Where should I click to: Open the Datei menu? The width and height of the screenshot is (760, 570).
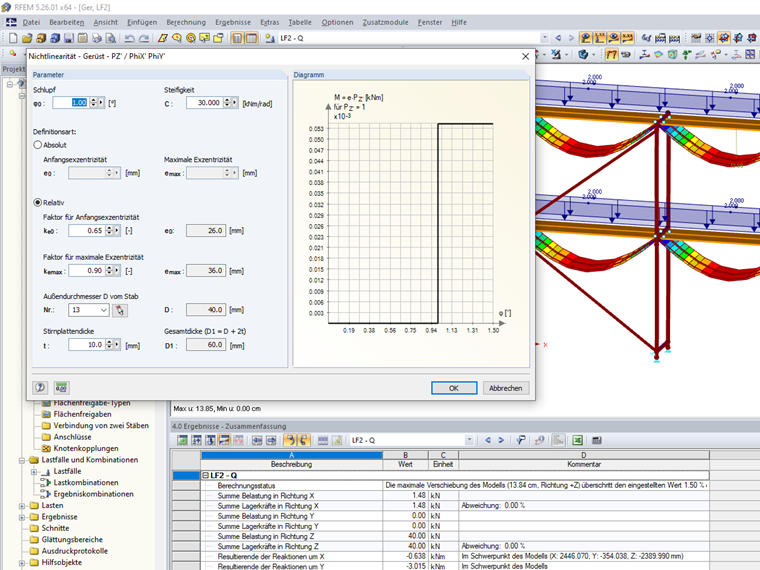click(31, 22)
